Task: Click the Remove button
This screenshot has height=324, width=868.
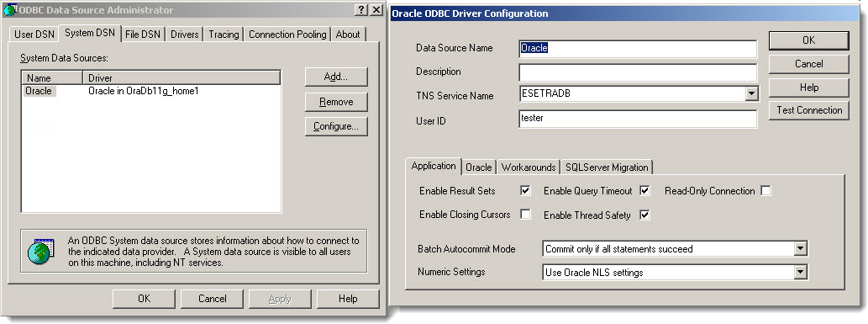Action: (x=336, y=102)
